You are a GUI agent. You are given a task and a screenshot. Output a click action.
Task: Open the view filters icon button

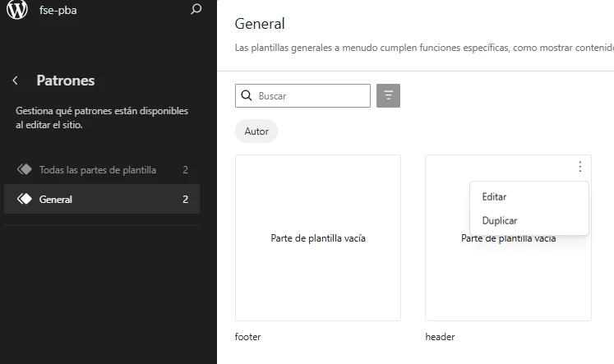pyautogui.click(x=388, y=95)
